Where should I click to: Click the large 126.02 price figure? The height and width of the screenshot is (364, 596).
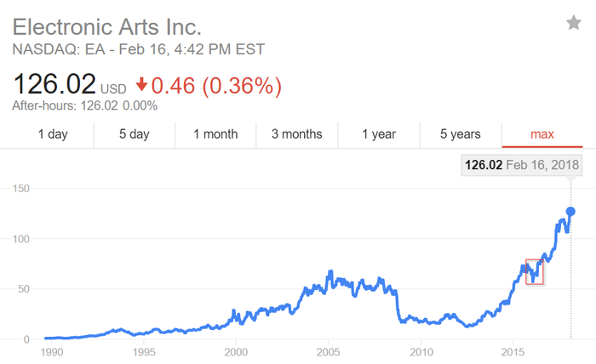click(x=54, y=85)
